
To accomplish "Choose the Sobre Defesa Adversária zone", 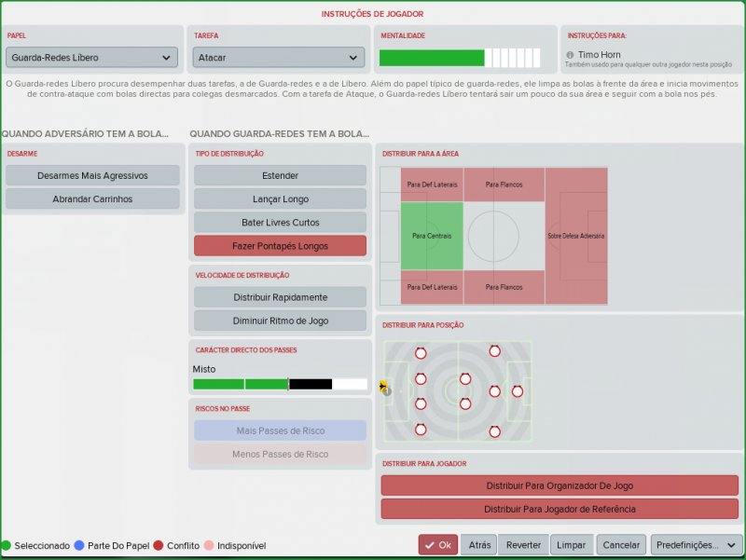I will pyautogui.click(x=576, y=236).
